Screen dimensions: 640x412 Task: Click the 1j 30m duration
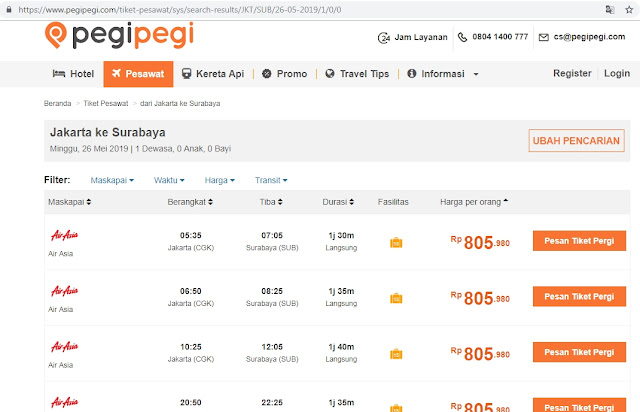coord(341,236)
